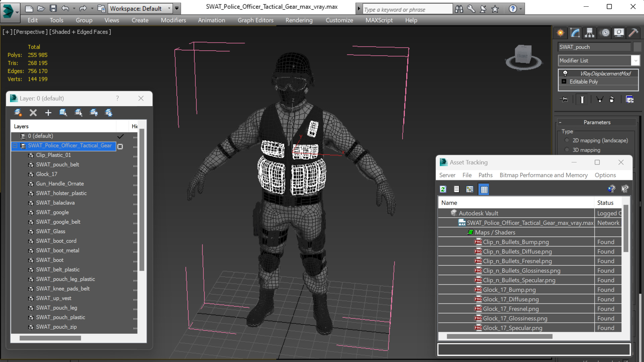The width and height of the screenshot is (644, 362).
Task: Create a new scene file
Action: click(29, 9)
